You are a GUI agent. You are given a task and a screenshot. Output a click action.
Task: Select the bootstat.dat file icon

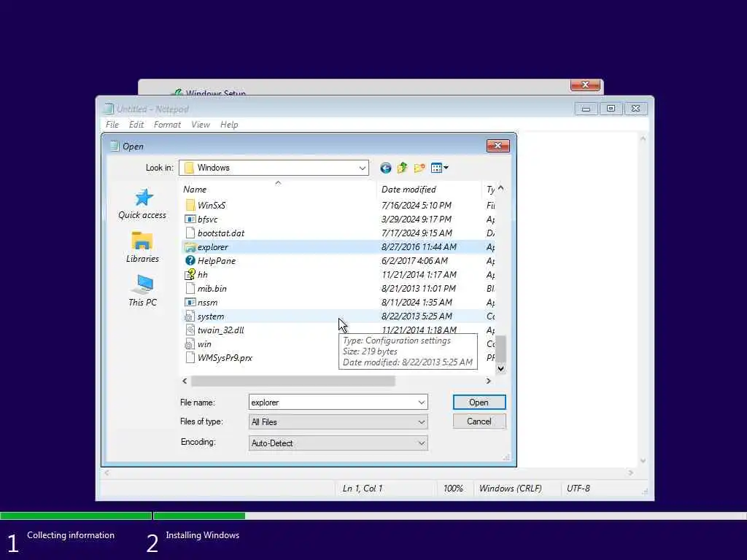[x=190, y=233]
